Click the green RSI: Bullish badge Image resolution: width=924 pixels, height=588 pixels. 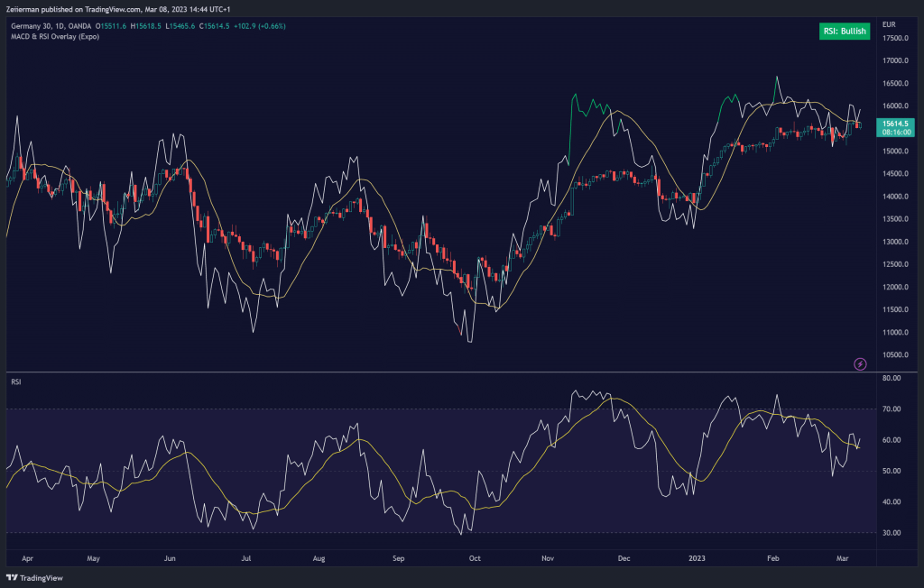pos(844,32)
